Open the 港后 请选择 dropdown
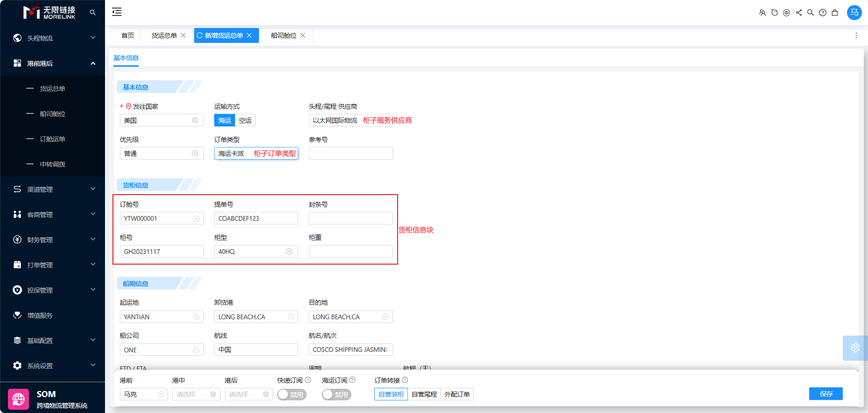868x413 pixels. pyautogui.click(x=249, y=394)
